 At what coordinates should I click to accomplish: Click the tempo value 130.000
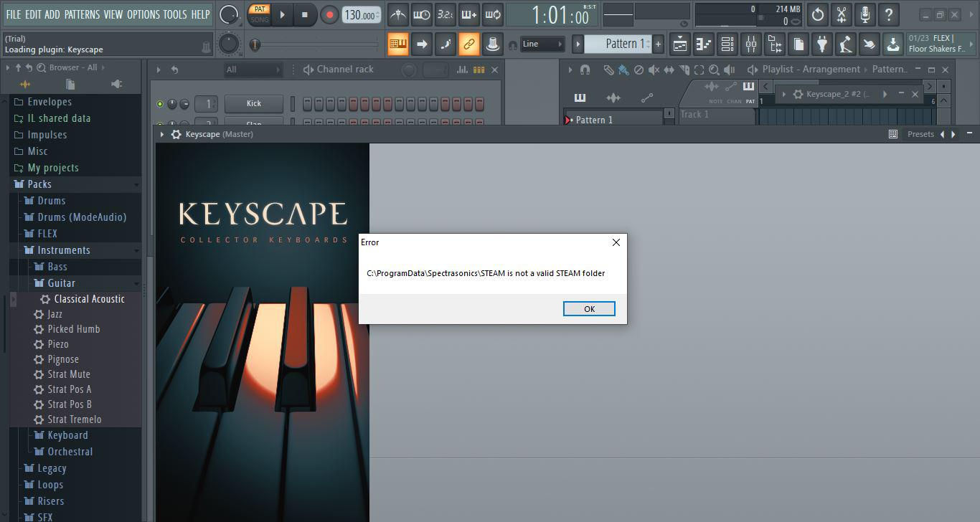(361, 15)
